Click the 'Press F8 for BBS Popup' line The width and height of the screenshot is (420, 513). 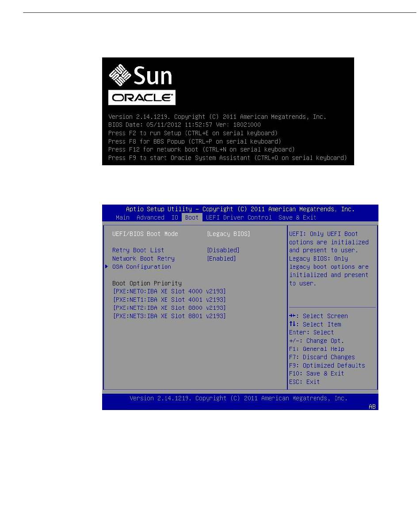pyautogui.click(x=195, y=141)
